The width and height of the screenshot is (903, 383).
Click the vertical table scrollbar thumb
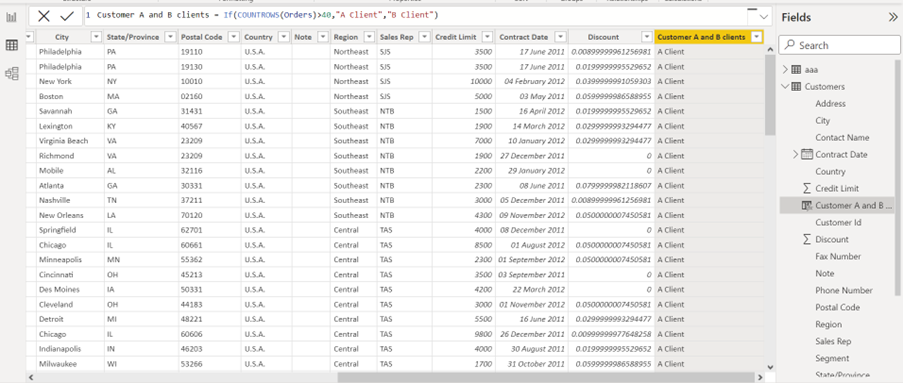point(771,95)
